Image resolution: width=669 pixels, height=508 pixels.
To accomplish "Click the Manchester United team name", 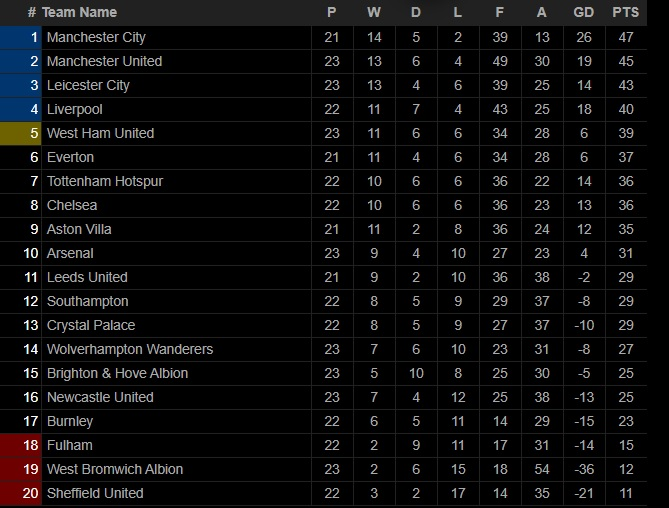I will coord(104,61).
